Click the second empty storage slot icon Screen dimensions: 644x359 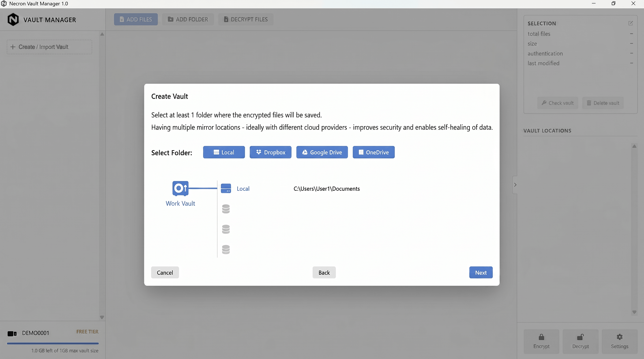pos(226,209)
